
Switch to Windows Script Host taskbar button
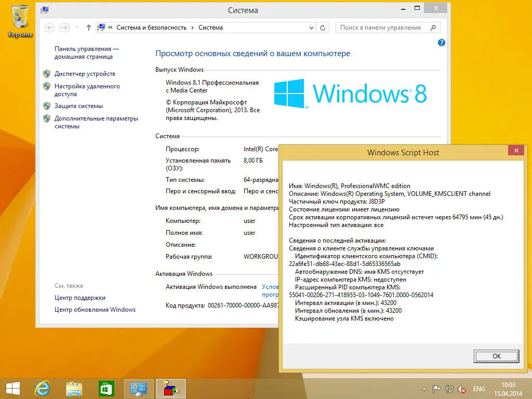click(x=171, y=389)
